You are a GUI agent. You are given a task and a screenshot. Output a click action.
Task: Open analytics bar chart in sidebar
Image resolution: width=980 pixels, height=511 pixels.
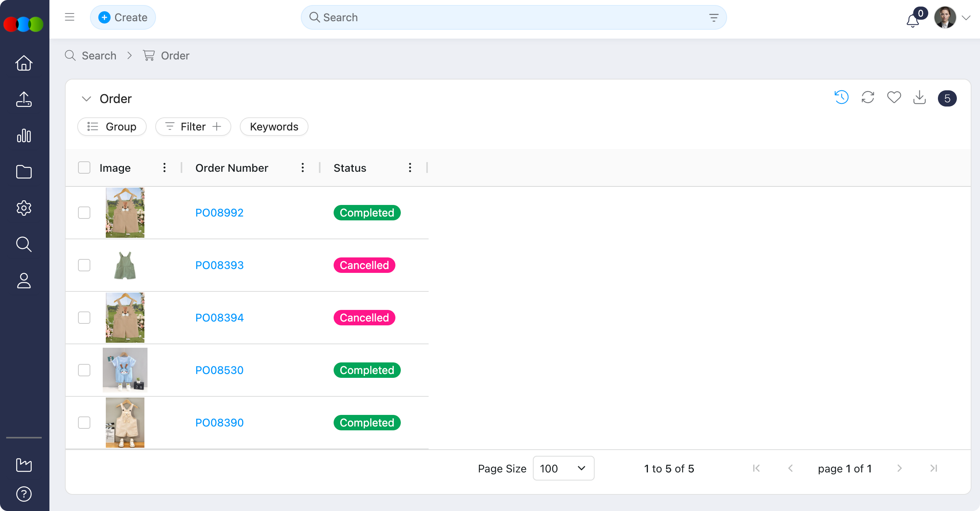click(24, 135)
